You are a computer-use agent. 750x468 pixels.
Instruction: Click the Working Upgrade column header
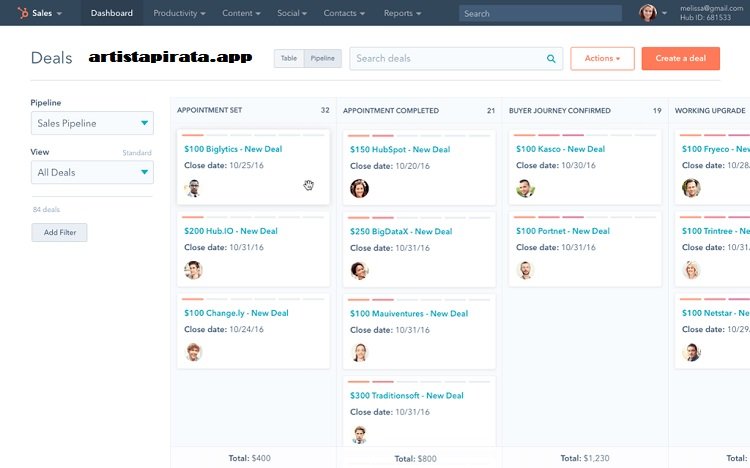click(710, 111)
